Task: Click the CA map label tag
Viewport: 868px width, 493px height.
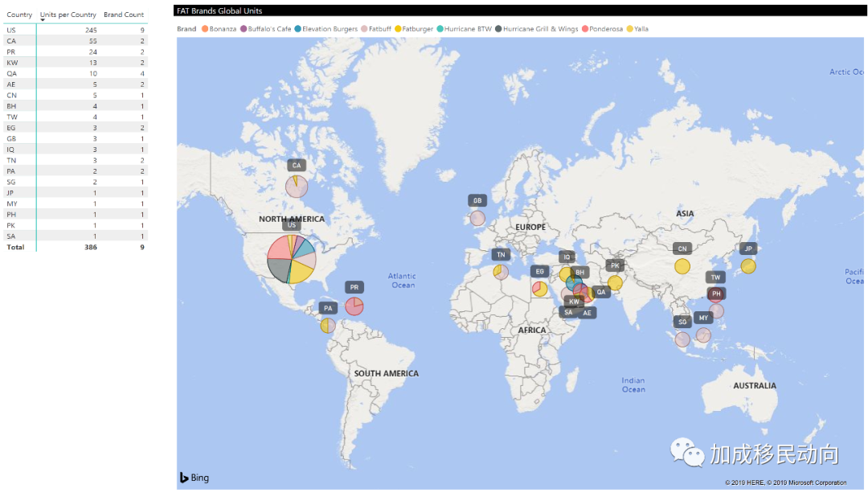Action: coord(297,165)
